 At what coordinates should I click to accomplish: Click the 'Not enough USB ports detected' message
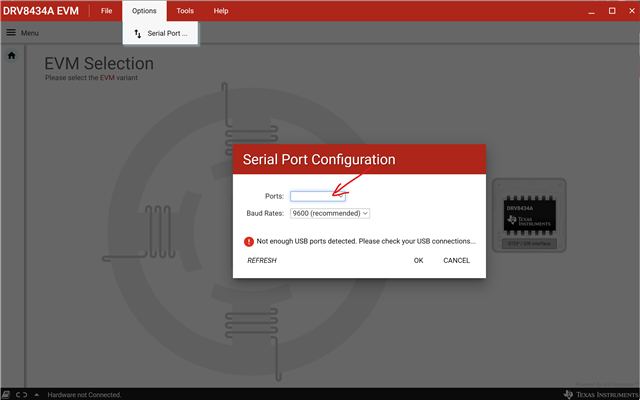tap(366, 241)
